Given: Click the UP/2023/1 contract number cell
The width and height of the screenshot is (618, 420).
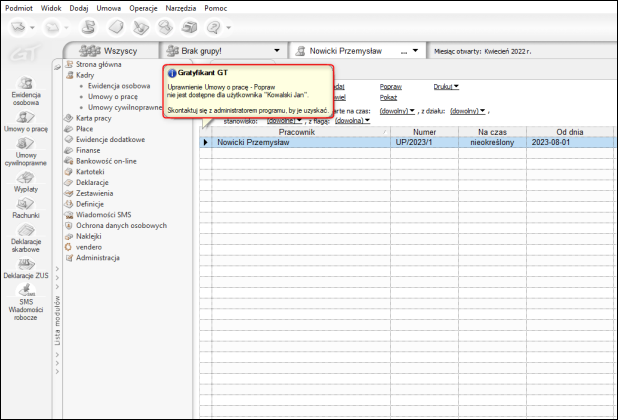Looking at the screenshot, I should [424, 142].
